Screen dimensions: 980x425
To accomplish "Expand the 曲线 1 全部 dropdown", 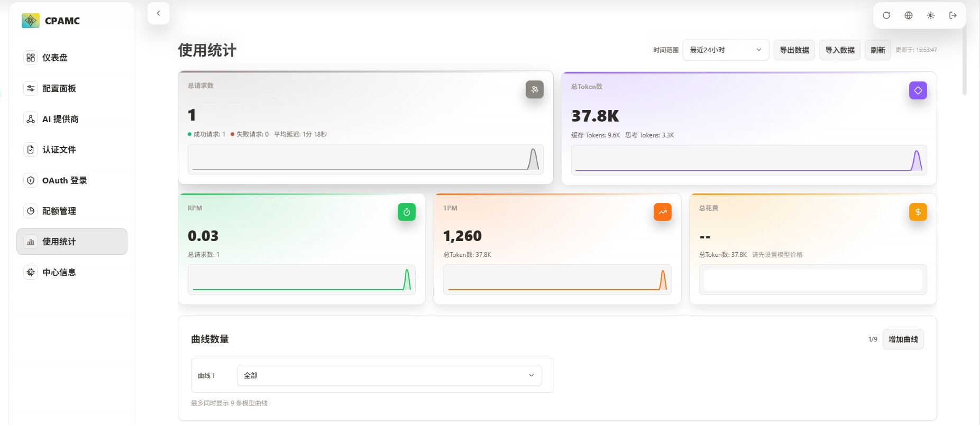I will 389,375.
